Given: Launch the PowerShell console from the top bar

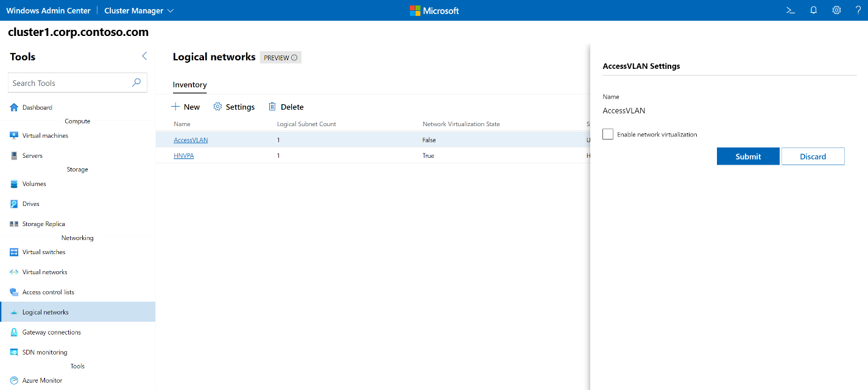Looking at the screenshot, I should point(790,10).
